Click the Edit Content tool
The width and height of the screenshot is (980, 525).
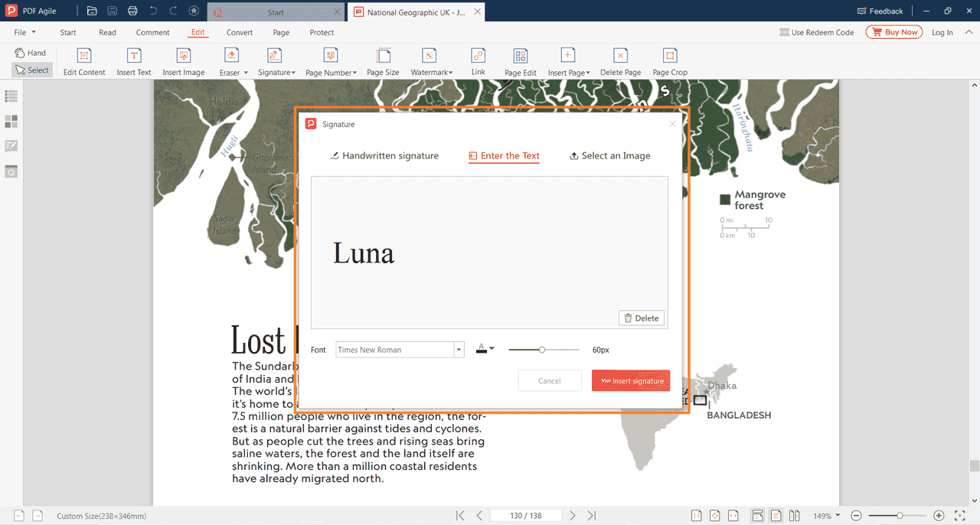click(84, 56)
